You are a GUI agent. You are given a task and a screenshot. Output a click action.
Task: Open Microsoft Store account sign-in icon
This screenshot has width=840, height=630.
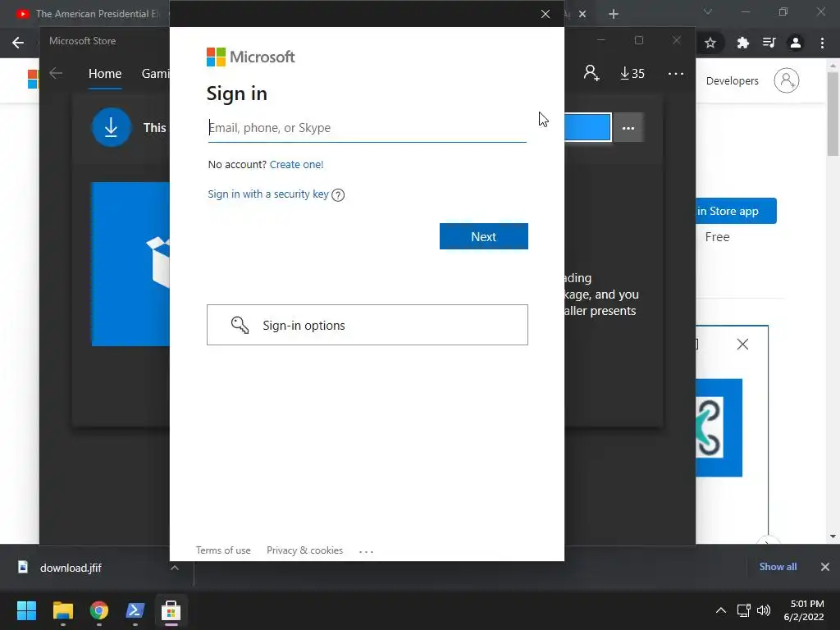[x=591, y=73]
